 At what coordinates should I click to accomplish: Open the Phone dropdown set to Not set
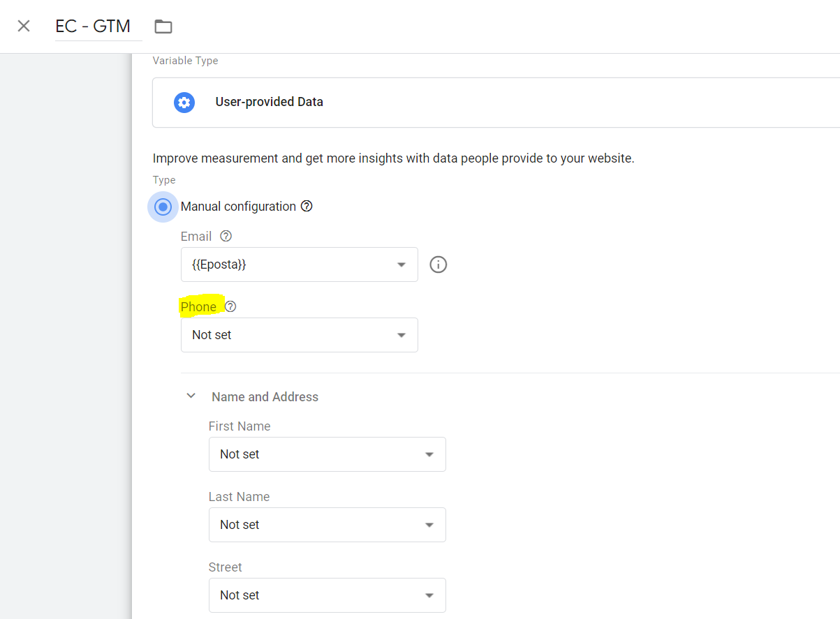click(x=299, y=335)
